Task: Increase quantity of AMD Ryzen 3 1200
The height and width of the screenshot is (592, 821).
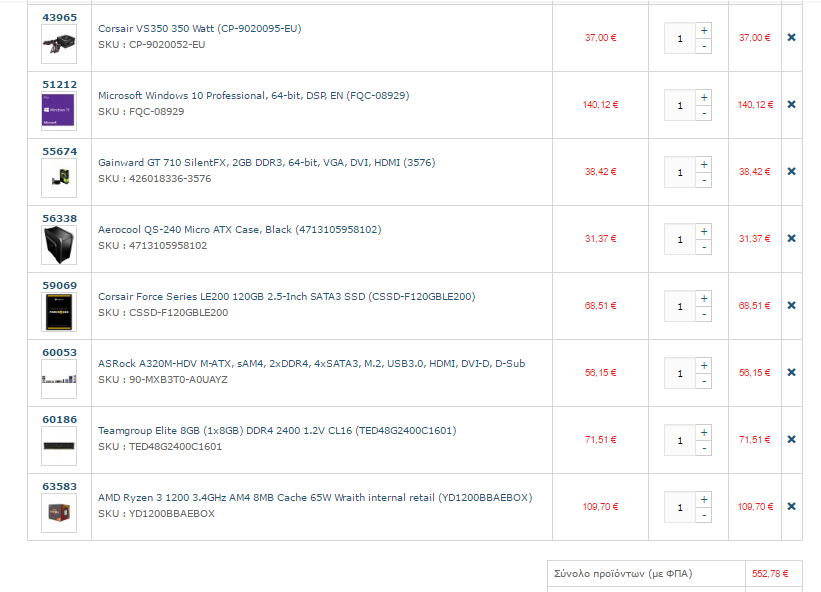Action: 704,499
